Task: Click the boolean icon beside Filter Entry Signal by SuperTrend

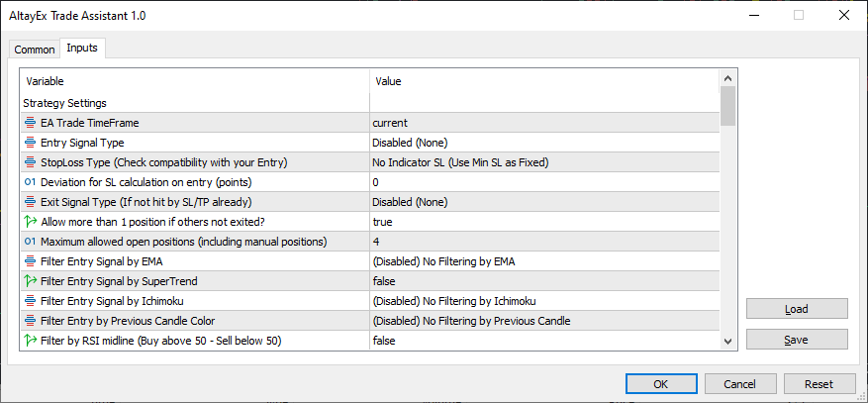Action: 31,281
